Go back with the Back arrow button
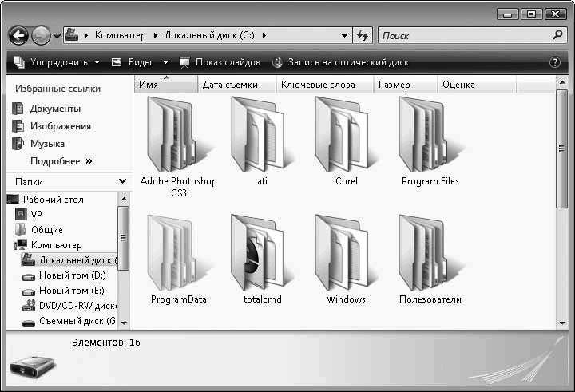 click(x=18, y=36)
